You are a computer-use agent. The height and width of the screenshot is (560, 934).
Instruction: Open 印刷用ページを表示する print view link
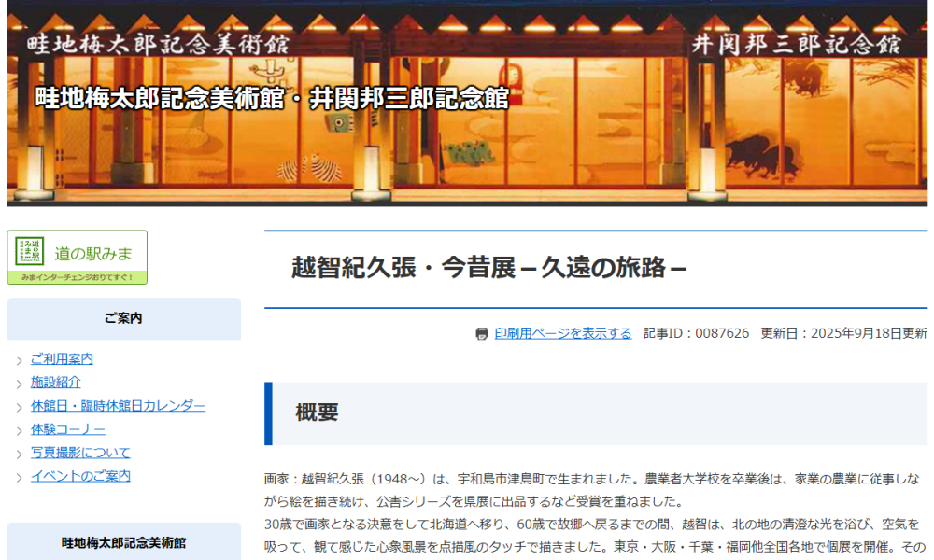562,333
